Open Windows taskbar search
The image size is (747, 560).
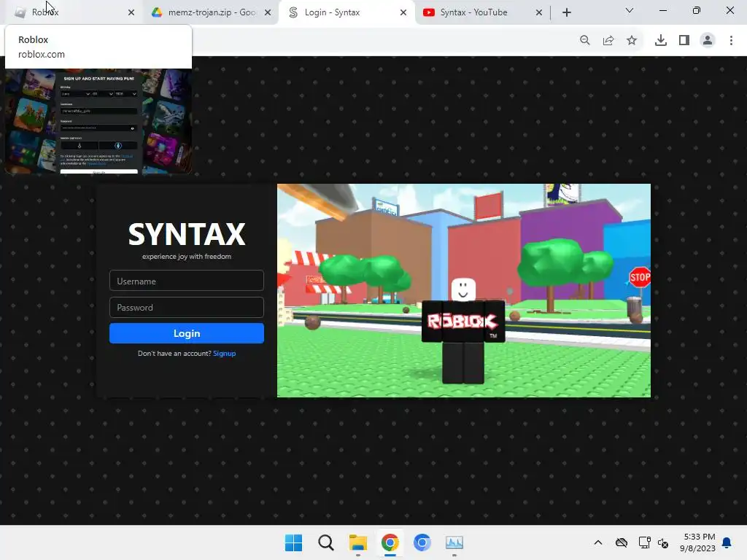pyautogui.click(x=326, y=542)
